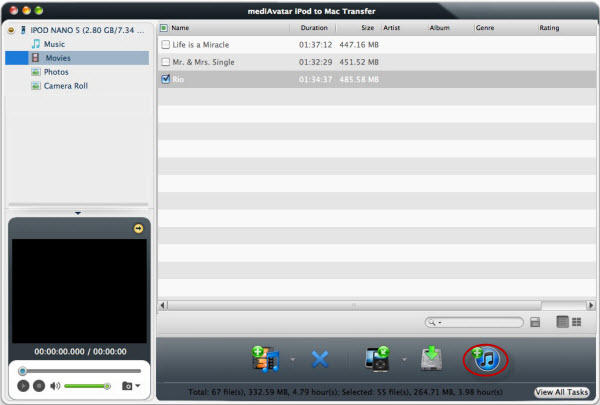The height and width of the screenshot is (405, 600).
Task: Click the copy to iTunes icon
Action: [x=485, y=359]
